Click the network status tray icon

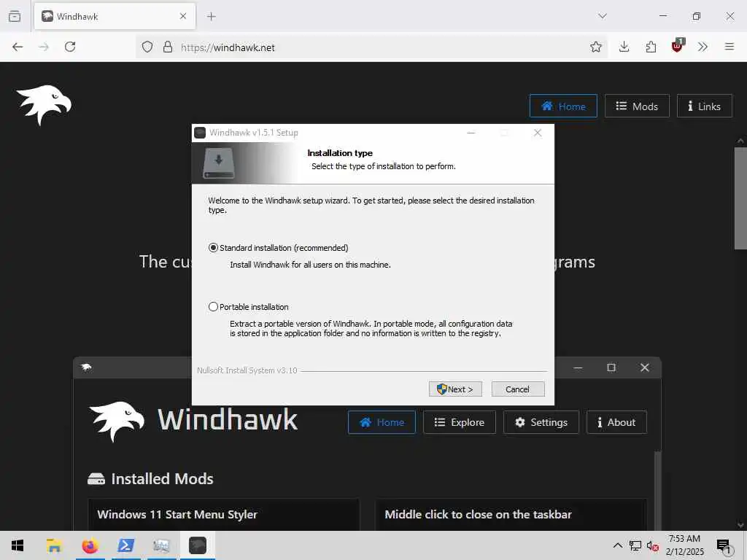click(635, 545)
